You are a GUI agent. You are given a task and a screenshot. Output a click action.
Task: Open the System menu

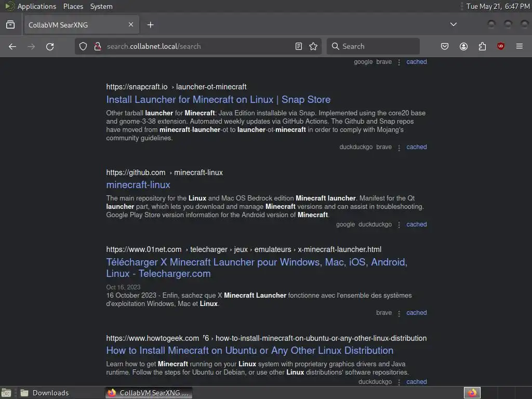coord(101,6)
